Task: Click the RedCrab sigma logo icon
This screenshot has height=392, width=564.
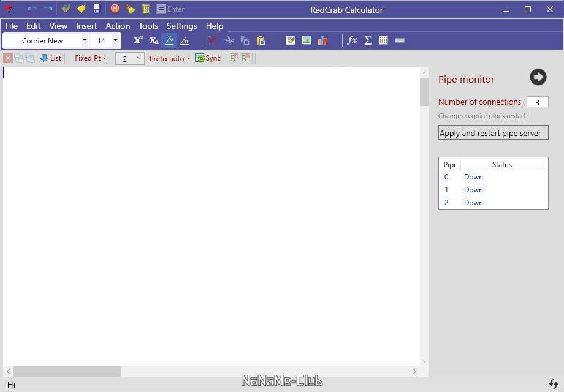Action: click(9, 9)
